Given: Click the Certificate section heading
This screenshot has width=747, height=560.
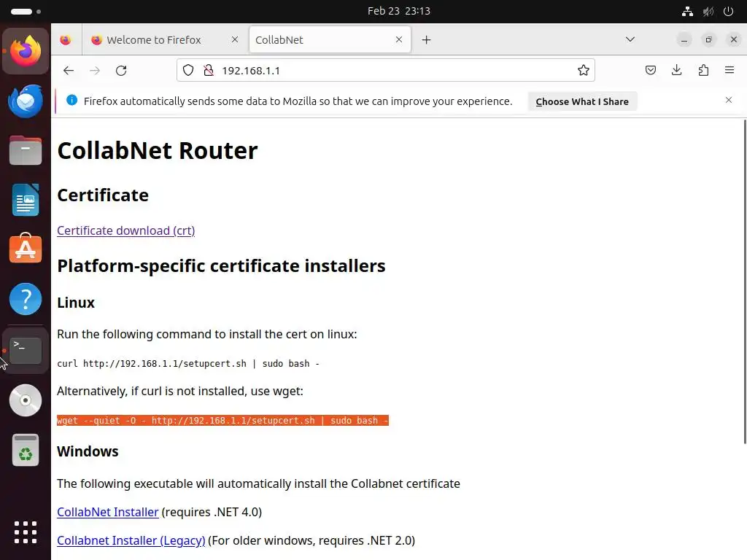Looking at the screenshot, I should pos(103,195).
